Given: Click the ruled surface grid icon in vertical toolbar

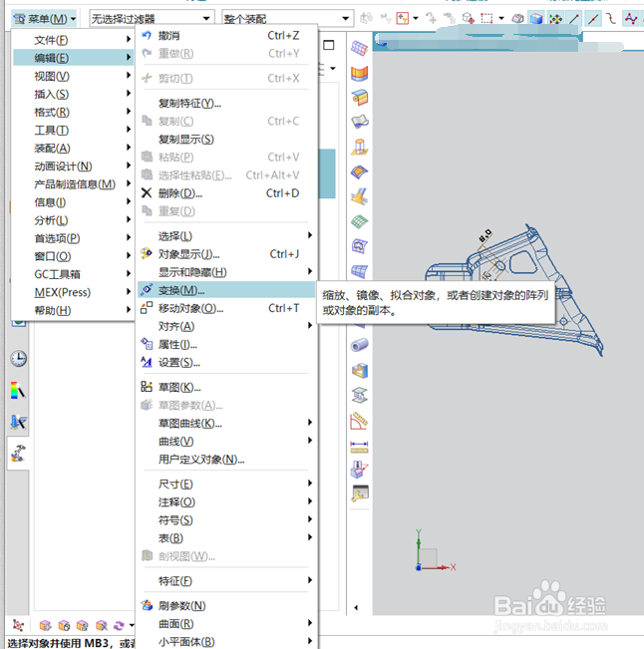Looking at the screenshot, I should pos(359,49).
